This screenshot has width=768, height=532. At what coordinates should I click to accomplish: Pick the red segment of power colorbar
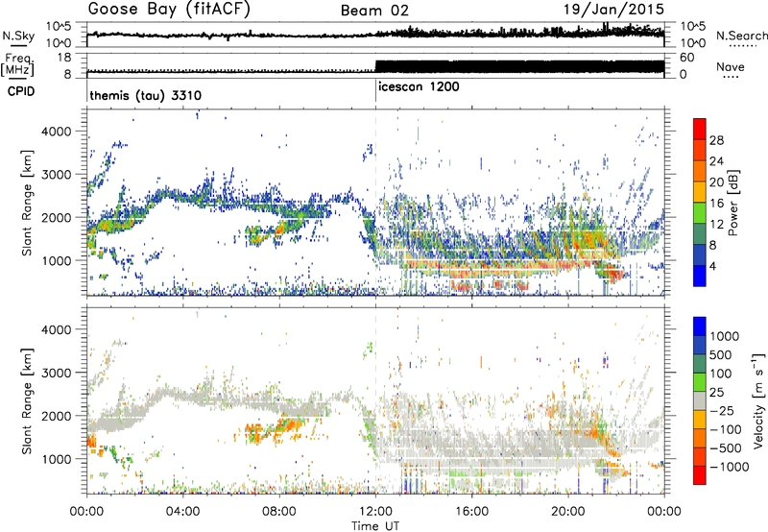(700, 129)
